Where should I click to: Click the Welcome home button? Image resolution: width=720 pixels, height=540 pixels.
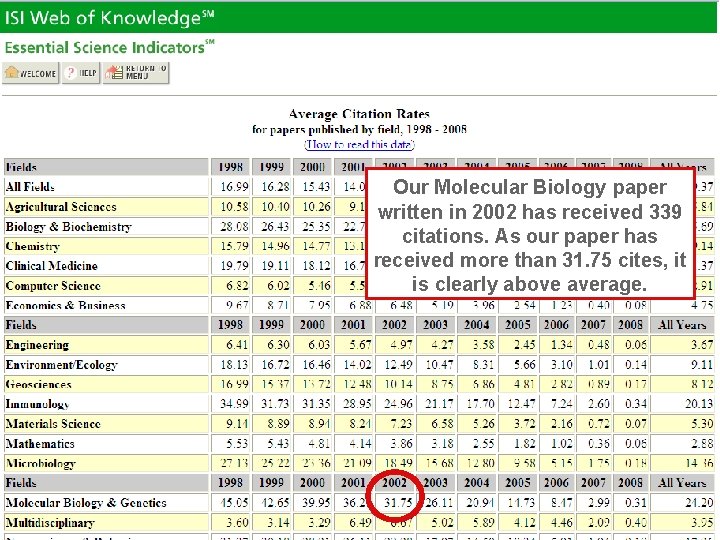(31, 73)
